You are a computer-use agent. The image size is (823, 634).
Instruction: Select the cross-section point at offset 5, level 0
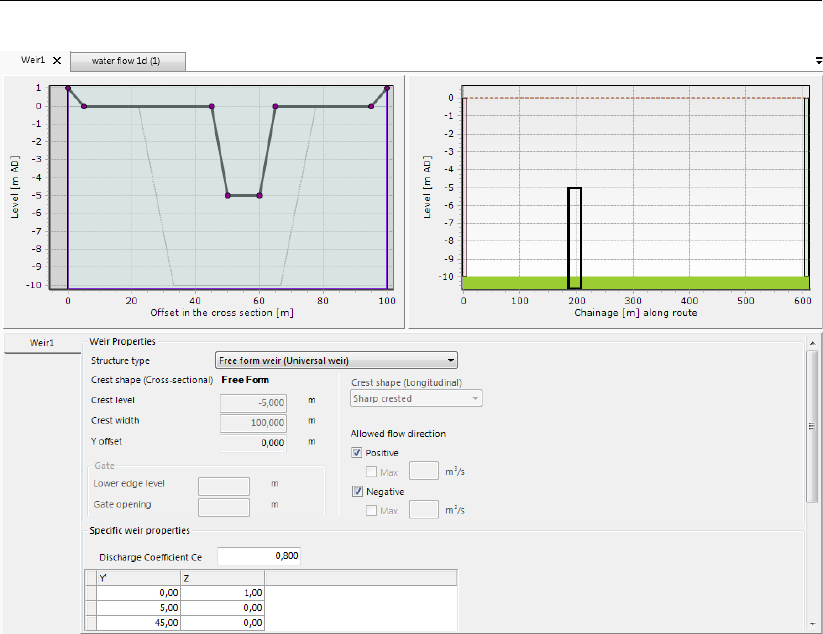84,107
